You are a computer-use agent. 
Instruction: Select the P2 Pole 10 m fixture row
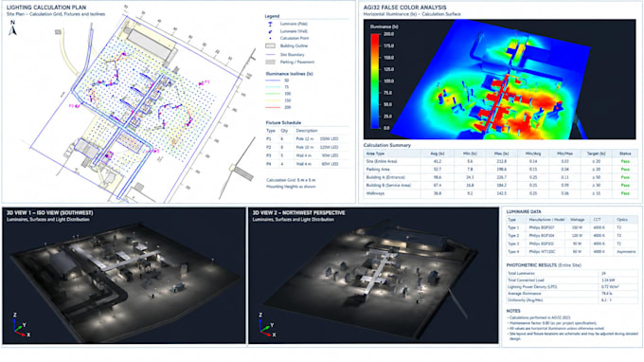(x=307, y=147)
